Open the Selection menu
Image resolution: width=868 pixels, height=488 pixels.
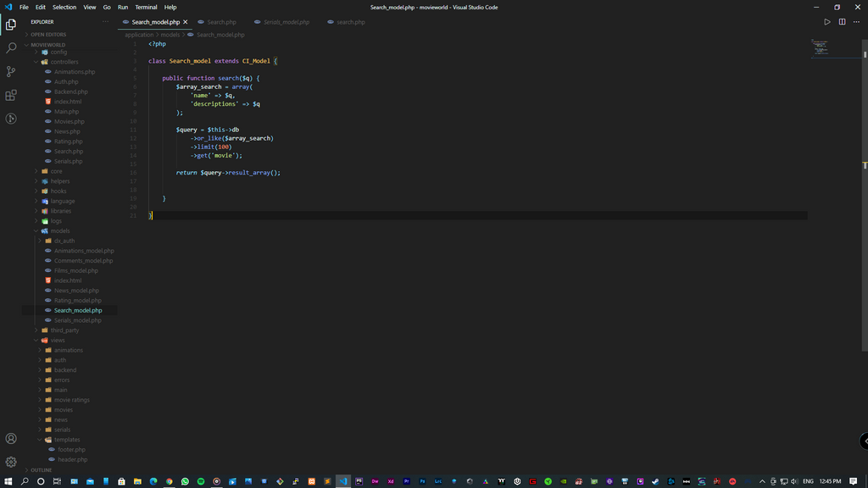click(64, 7)
